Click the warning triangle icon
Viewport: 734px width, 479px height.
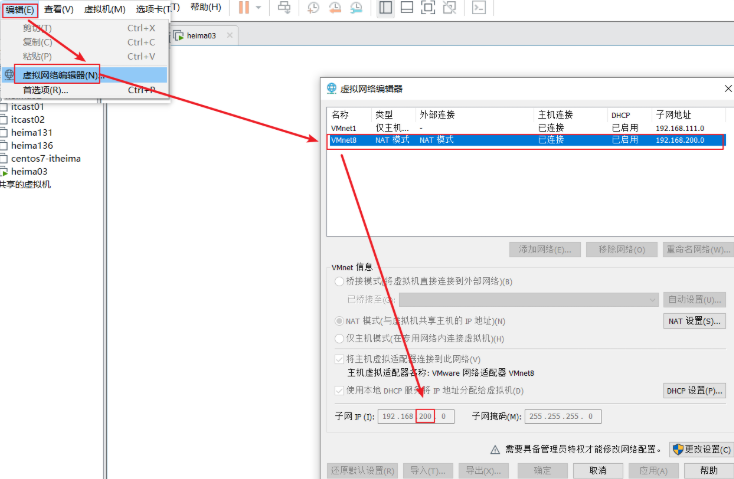point(495,450)
